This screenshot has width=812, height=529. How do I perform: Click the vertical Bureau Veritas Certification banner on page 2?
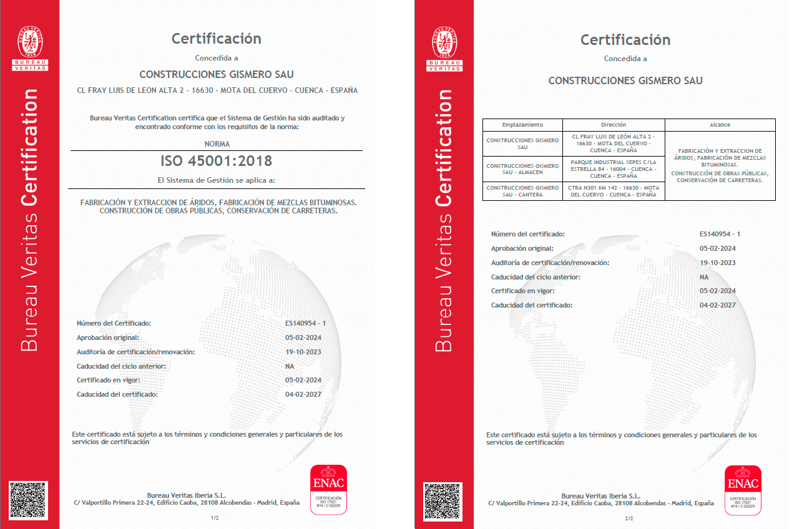pyautogui.click(x=443, y=218)
